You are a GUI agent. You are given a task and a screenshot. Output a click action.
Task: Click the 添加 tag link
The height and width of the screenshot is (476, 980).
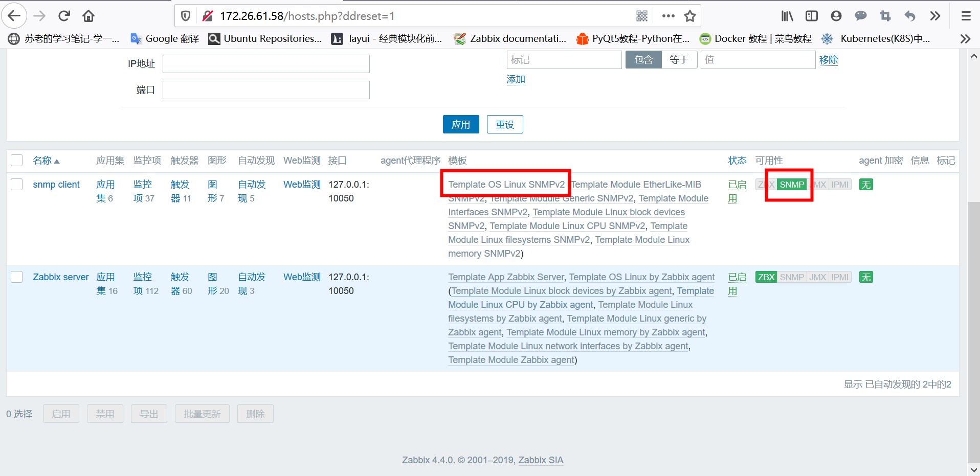click(x=516, y=79)
